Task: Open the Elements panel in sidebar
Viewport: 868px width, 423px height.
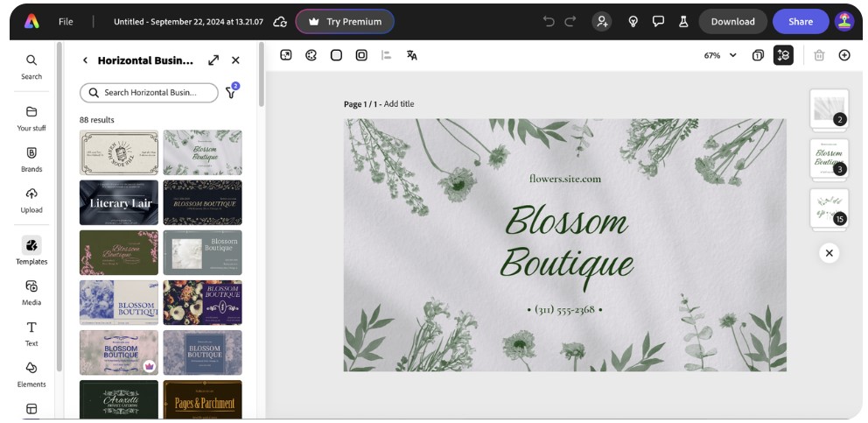Action: pos(31,375)
